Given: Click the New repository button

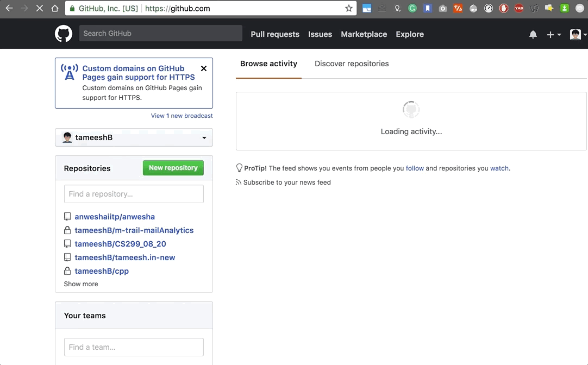Looking at the screenshot, I should 173,168.
